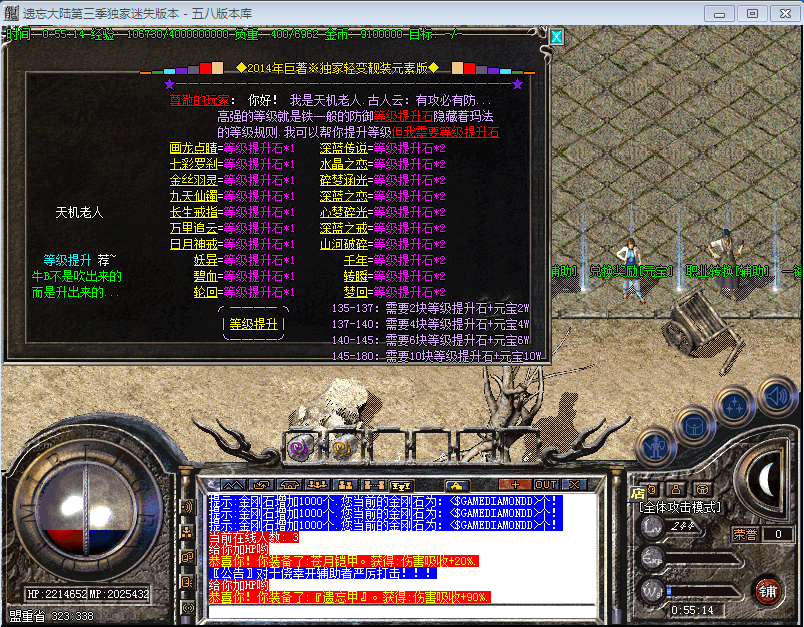Select the 梦回 link
Screen dimensions: 804x627
355,292
